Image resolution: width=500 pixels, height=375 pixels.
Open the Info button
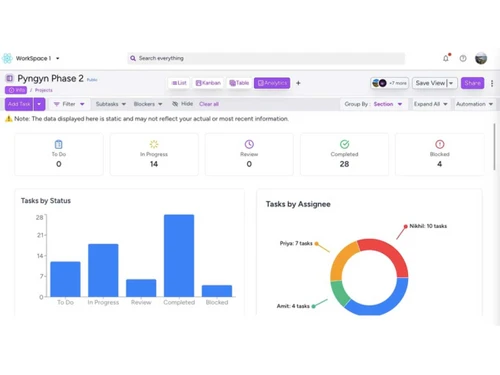(16, 90)
